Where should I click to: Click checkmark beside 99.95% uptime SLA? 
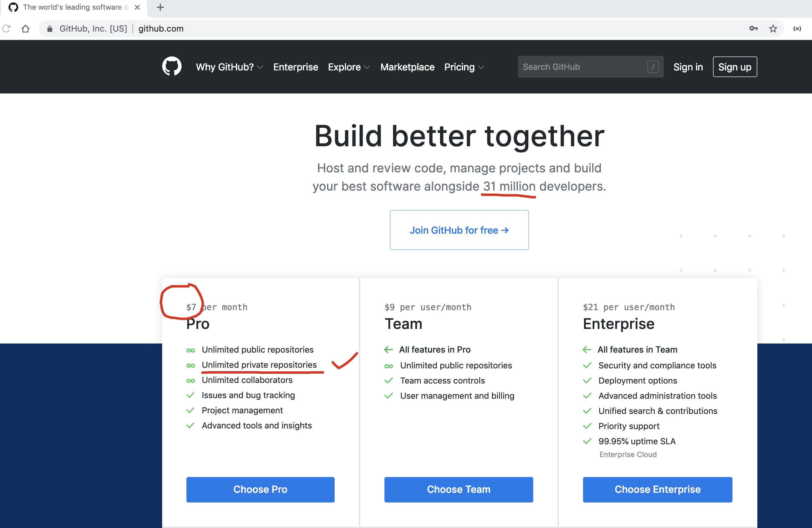(x=587, y=441)
